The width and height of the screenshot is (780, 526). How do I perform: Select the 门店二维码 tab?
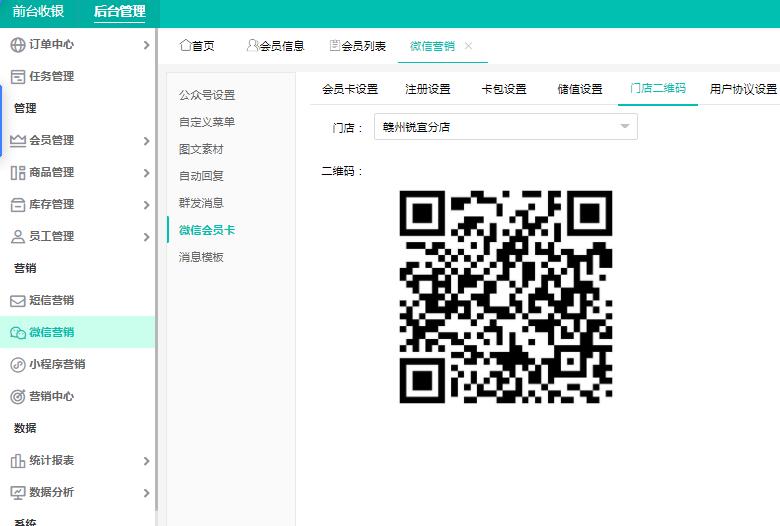click(x=658, y=89)
